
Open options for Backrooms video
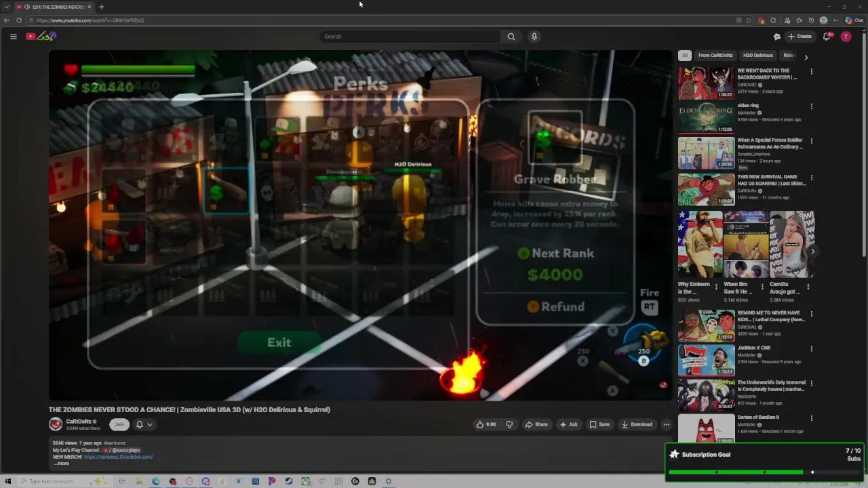811,71
